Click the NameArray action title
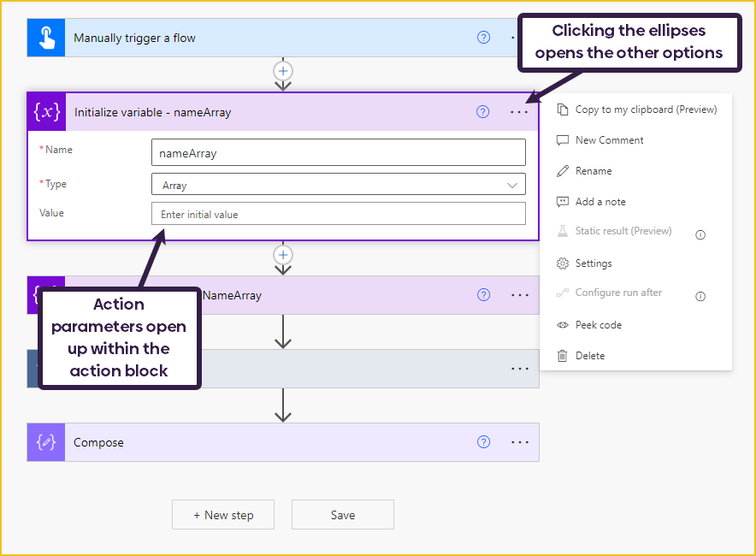The height and width of the screenshot is (556, 756). click(x=232, y=295)
